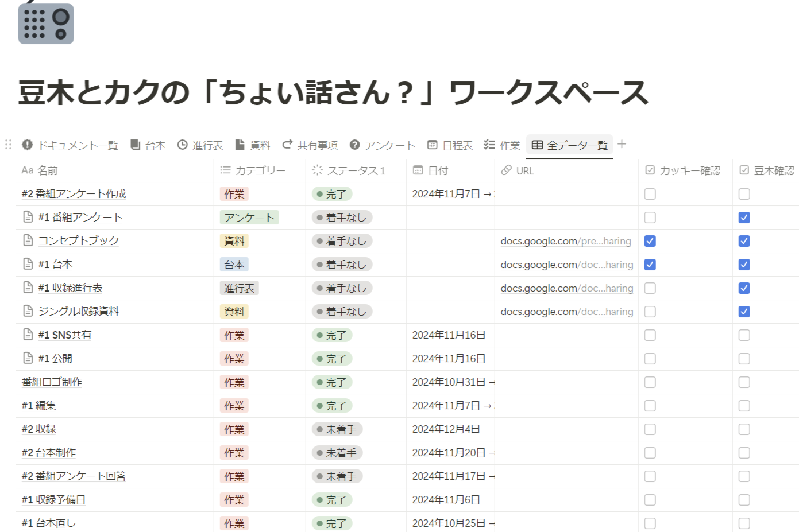Click the link icon in the URL column header
The image size is (799, 532).
pyautogui.click(x=506, y=170)
